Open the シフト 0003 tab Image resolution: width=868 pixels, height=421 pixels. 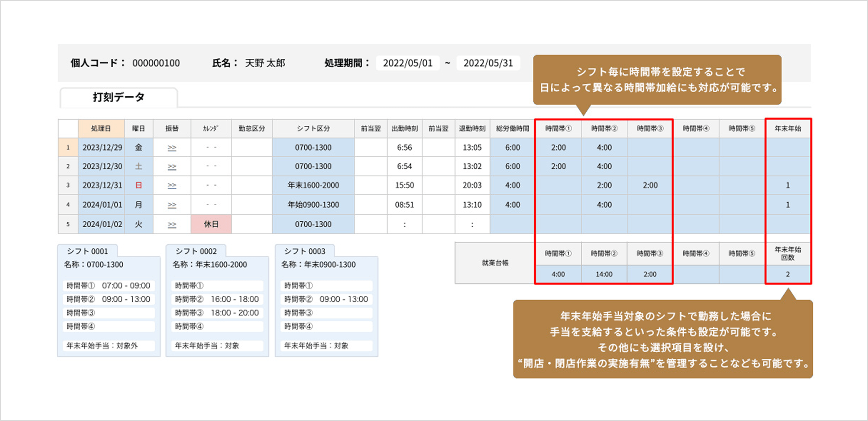pos(305,251)
